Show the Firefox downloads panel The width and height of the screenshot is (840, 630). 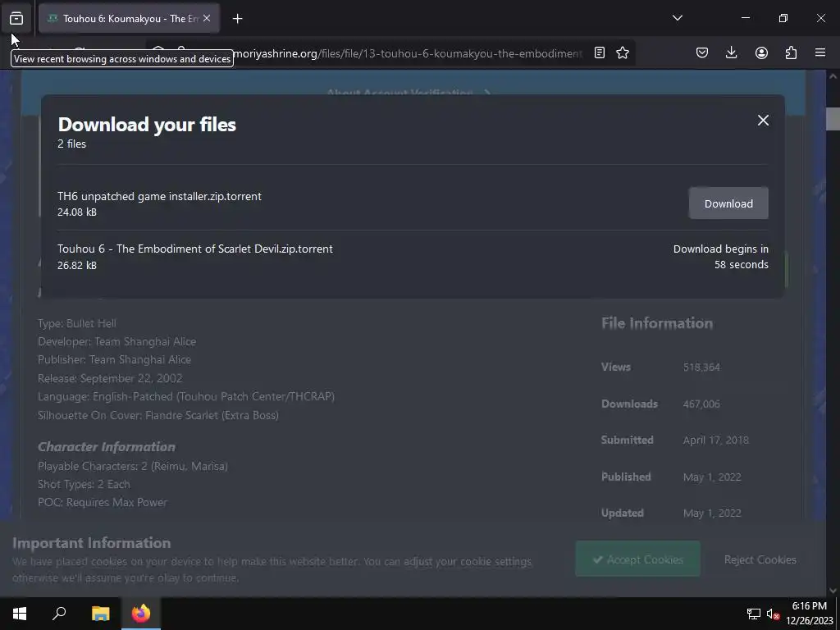click(x=731, y=52)
